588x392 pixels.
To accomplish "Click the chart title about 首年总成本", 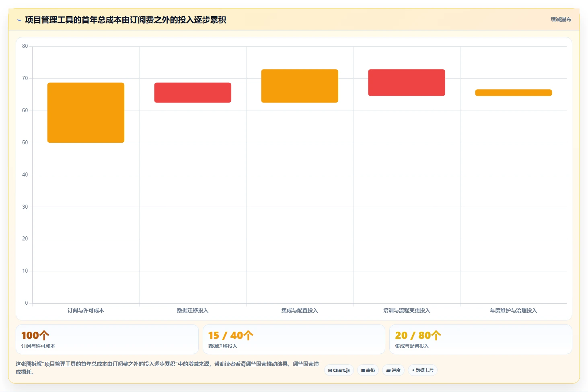I will click(x=125, y=20).
